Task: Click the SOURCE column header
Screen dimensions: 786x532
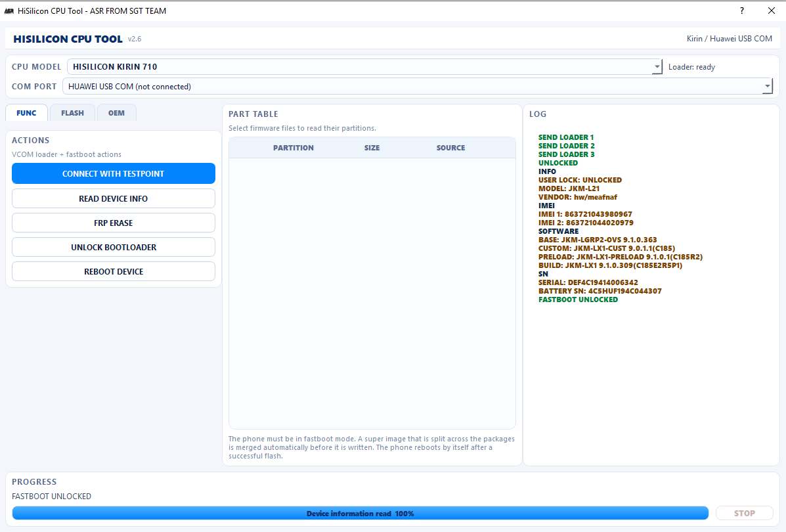Action: (450, 148)
